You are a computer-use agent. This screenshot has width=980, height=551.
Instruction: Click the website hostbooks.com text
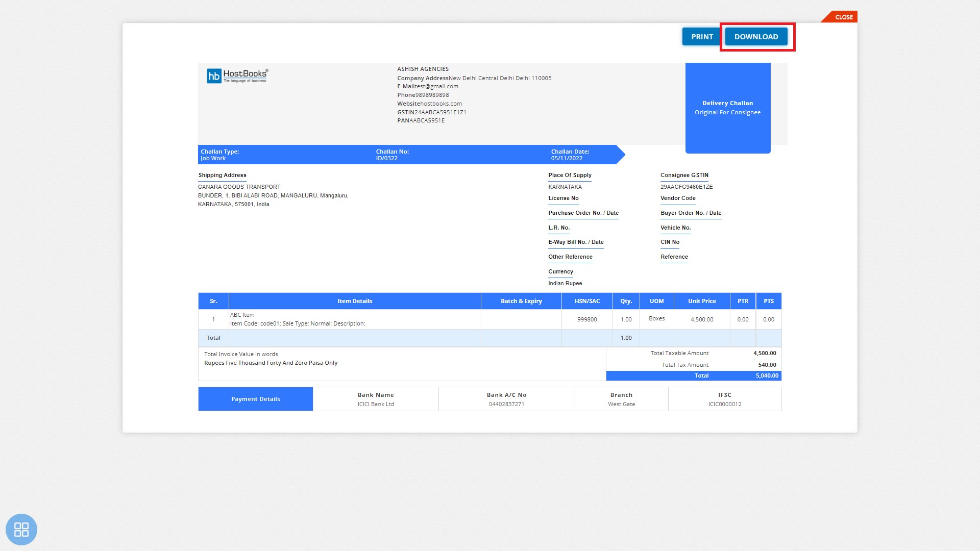441,104
